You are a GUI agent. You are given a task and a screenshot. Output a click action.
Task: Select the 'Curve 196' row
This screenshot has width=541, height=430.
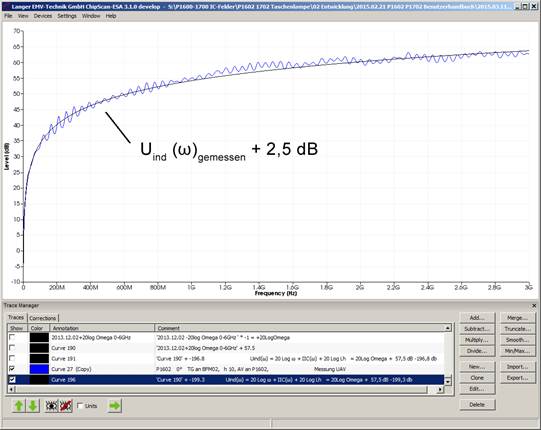[x=226, y=380]
